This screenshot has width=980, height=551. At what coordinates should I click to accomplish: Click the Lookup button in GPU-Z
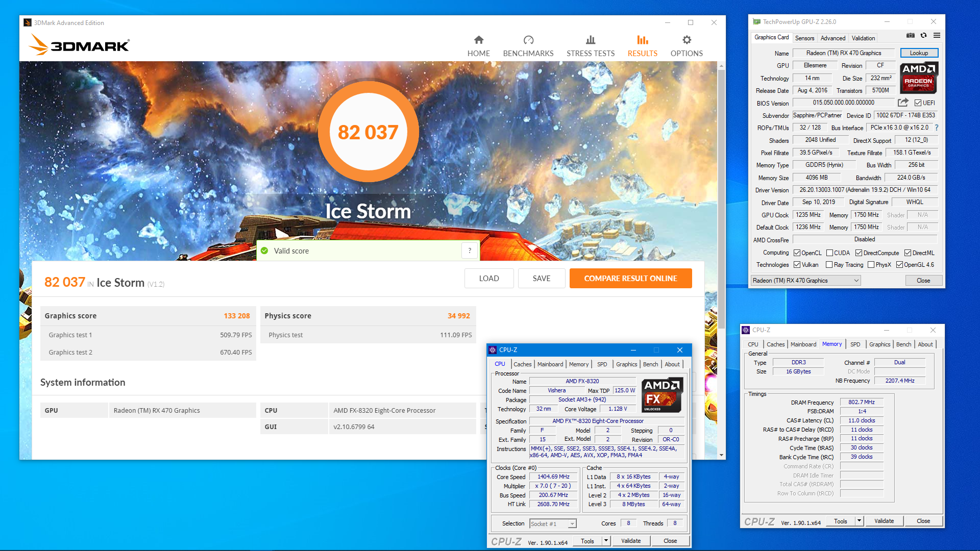919,53
